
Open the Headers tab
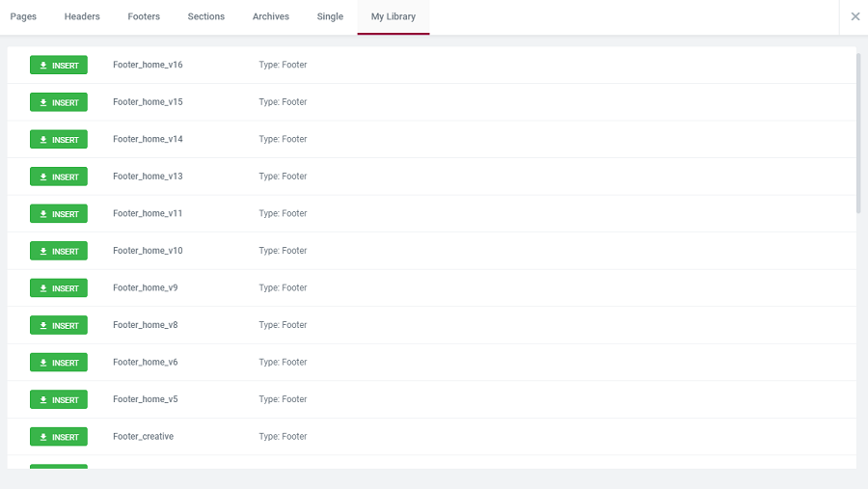(82, 16)
